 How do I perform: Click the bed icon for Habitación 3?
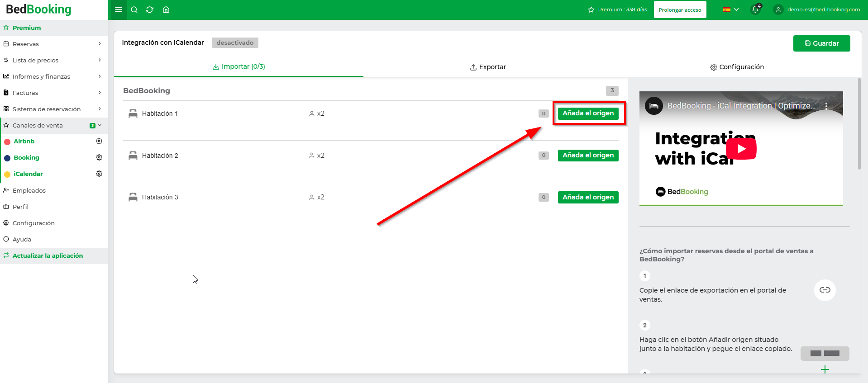(133, 197)
